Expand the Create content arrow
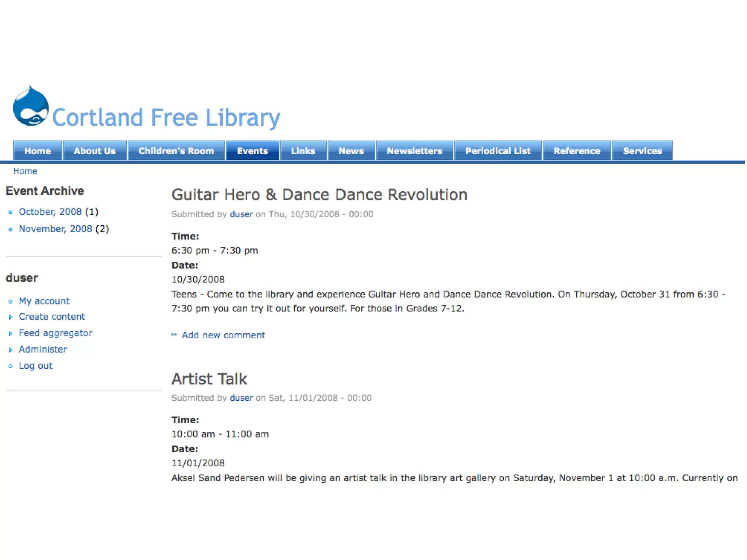747x560 pixels. tap(11, 317)
